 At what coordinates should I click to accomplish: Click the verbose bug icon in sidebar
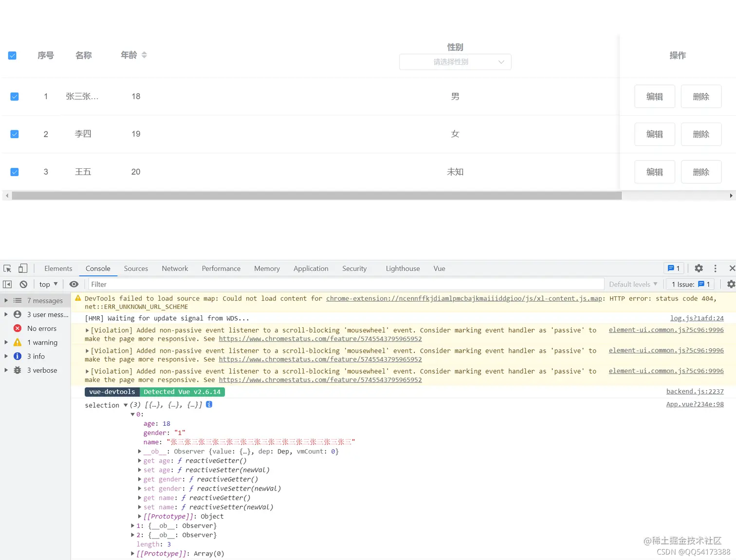(18, 370)
